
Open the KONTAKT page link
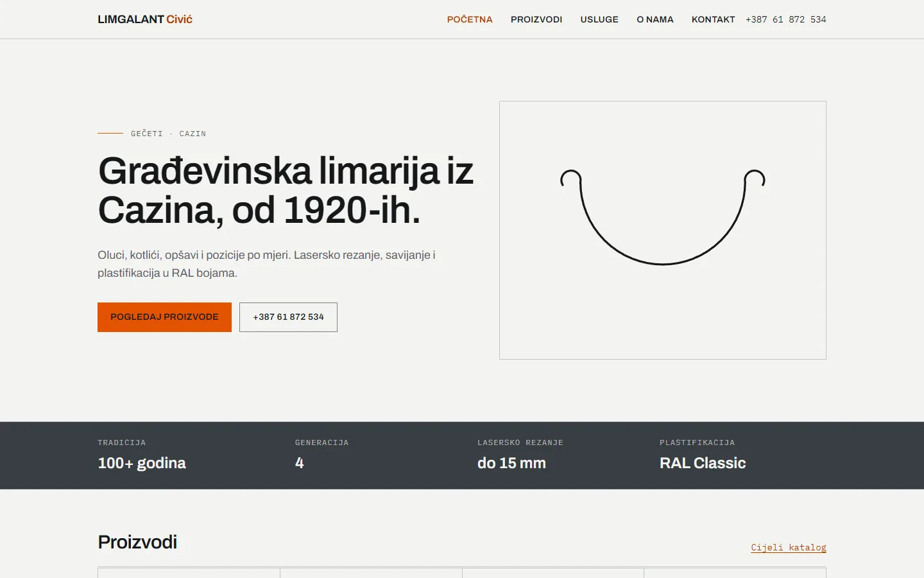click(x=713, y=19)
